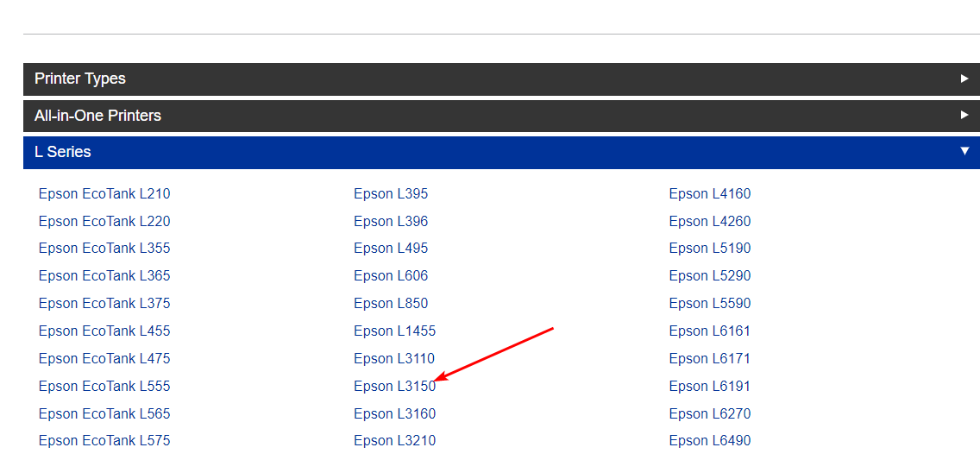Select the Epson L495 printer link
Viewport: 980px width, 460px height.
pyautogui.click(x=391, y=249)
